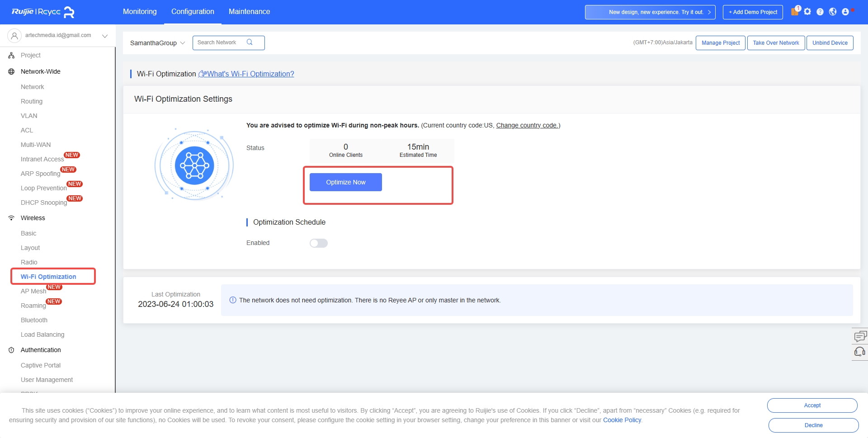Viewport: 868px width, 438px height.
Task: Click the headset support icon
Action: pyautogui.click(x=860, y=352)
